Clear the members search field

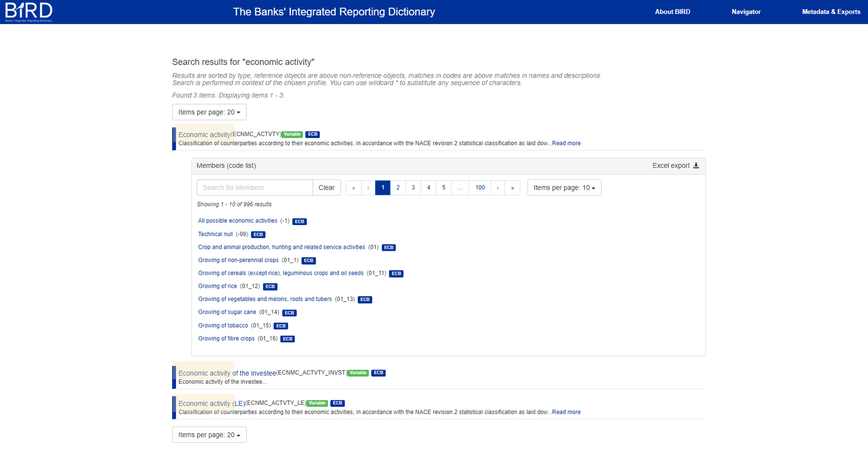tap(326, 188)
